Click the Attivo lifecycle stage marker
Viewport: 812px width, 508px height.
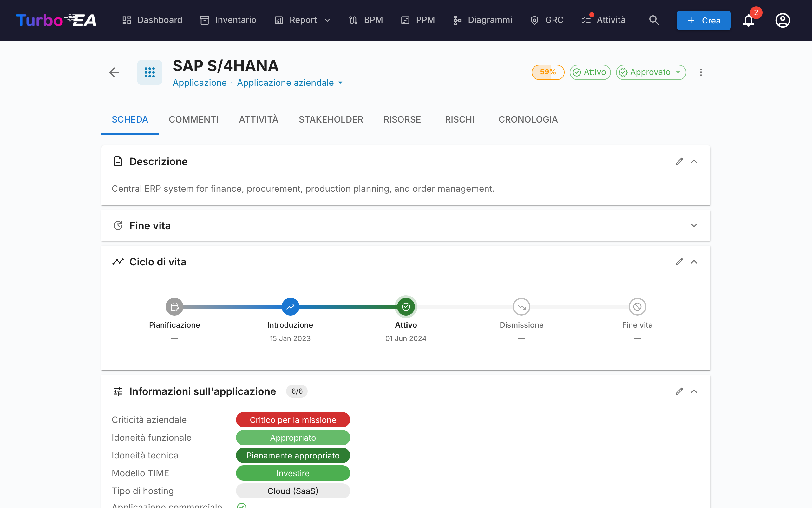click(406, 307)
